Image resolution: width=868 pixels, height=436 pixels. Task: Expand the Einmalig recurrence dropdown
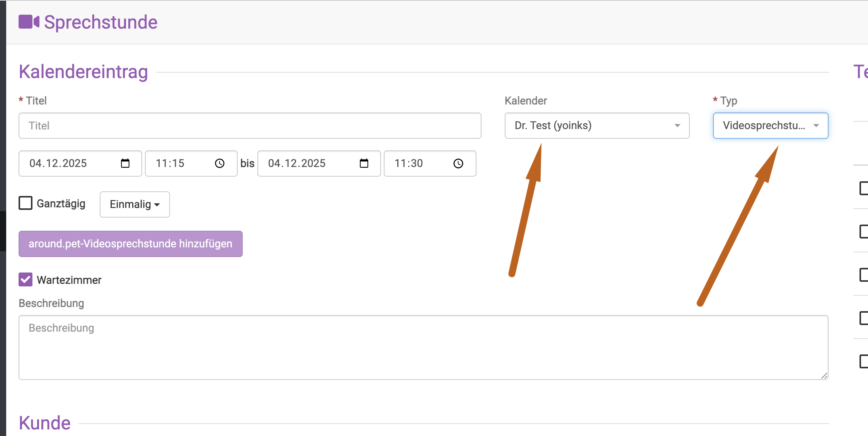(x=134, y=204)
